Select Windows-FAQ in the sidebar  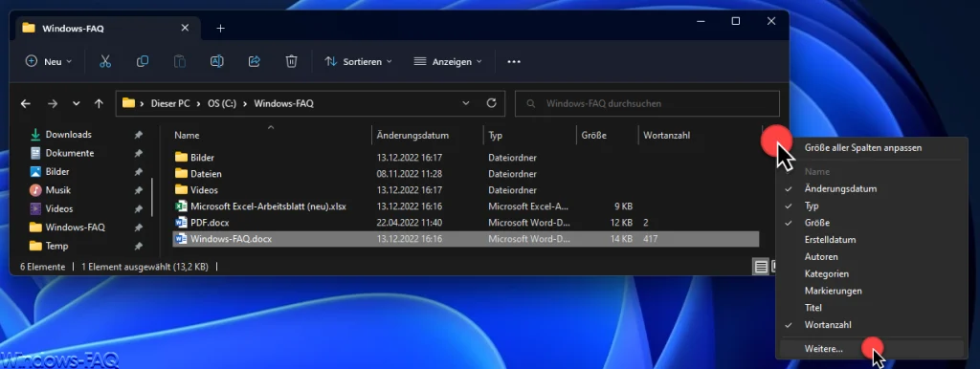tap(75, 228)
